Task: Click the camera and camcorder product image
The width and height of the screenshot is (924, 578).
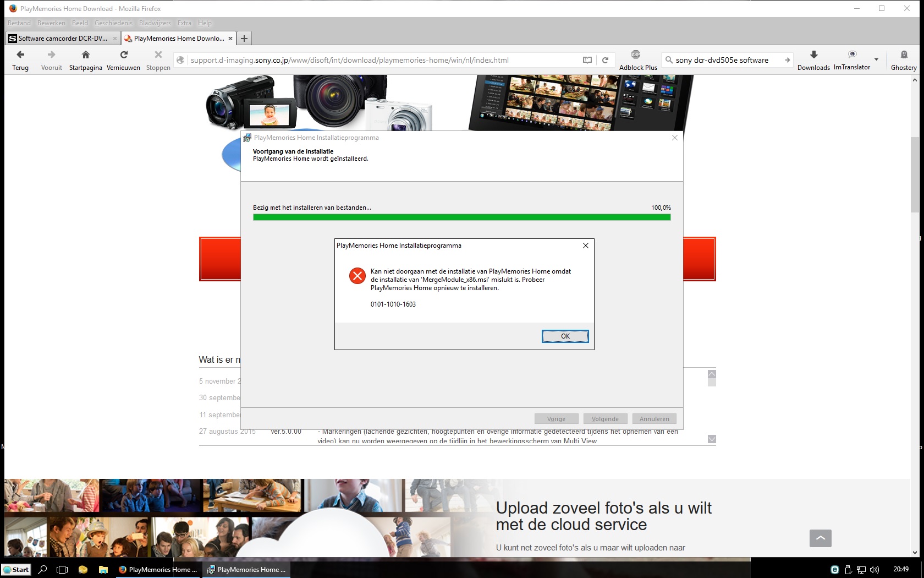Action: pyautogui.click(x=319, y=103)
